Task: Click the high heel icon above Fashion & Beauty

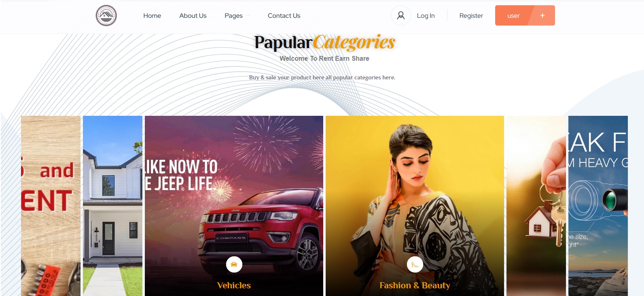Action: [415, 264]
